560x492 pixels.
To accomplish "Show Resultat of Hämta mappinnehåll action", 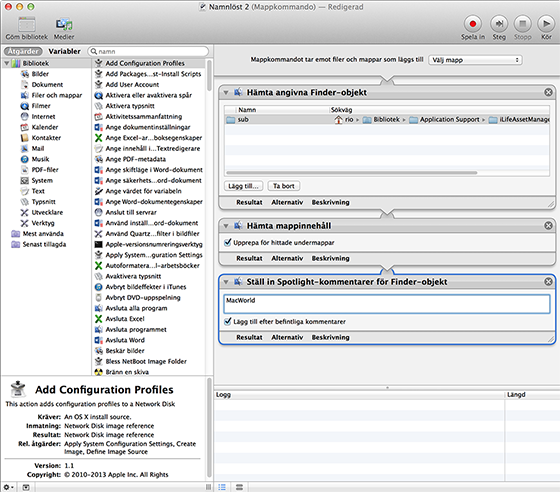I will [x=249, y=258].
